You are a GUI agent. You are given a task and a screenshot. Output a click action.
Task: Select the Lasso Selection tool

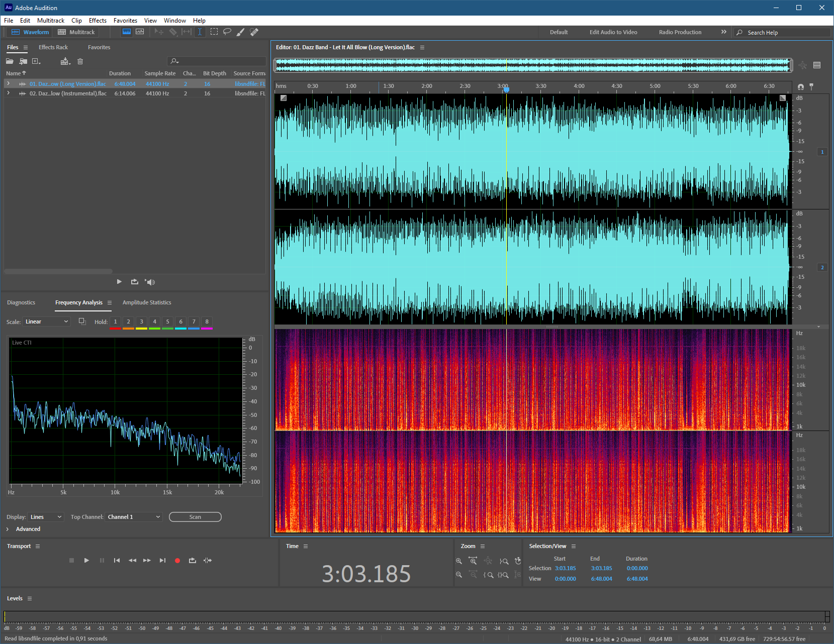(x=227, y=32)
